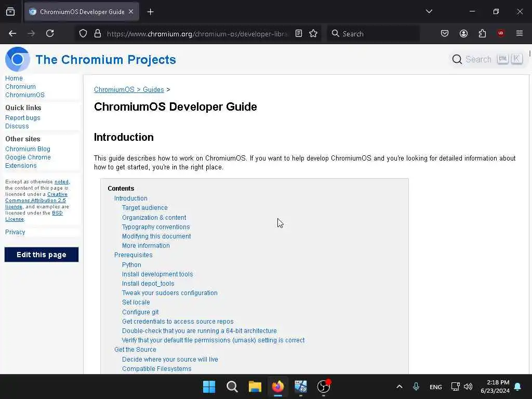532x399 pixels.
Task: Open Extensions puzzle icon
Action: tap(482, 33)
